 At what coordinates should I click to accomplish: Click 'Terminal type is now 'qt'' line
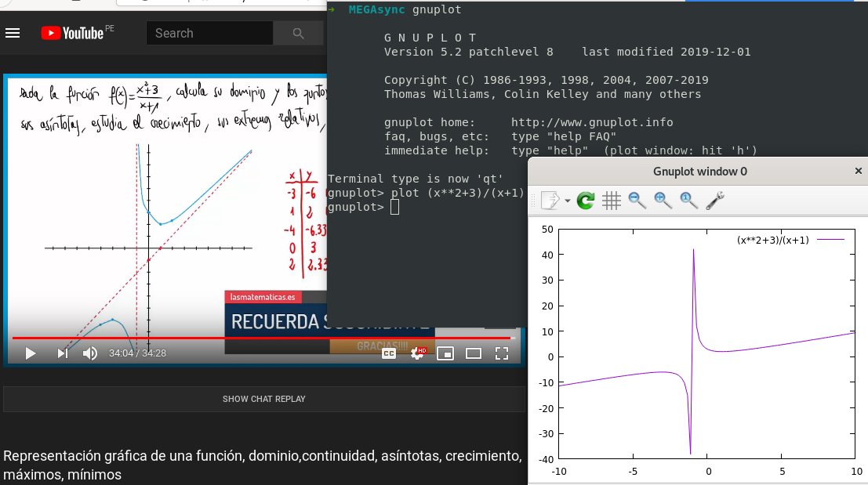tap(415, 179)
